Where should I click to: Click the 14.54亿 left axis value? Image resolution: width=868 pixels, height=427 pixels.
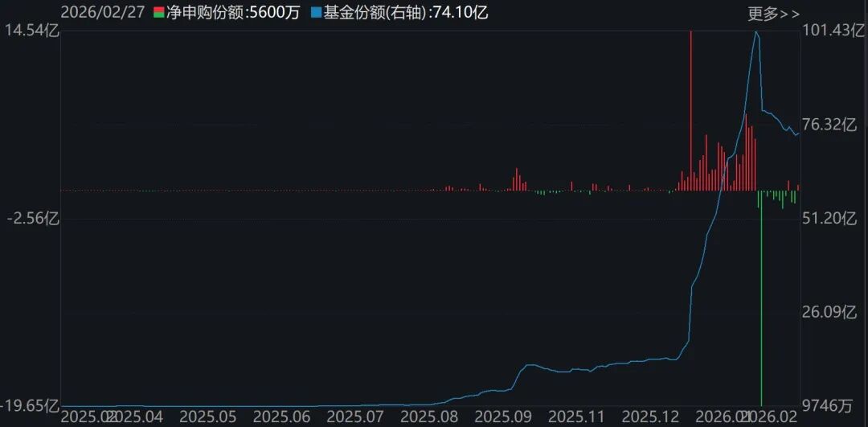[31, 31]
